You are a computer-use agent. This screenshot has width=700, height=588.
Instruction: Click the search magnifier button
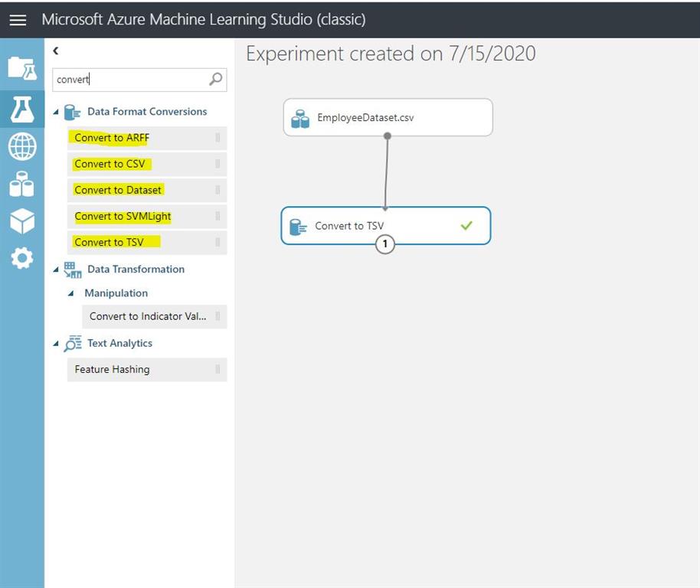[x=214, y=79]
